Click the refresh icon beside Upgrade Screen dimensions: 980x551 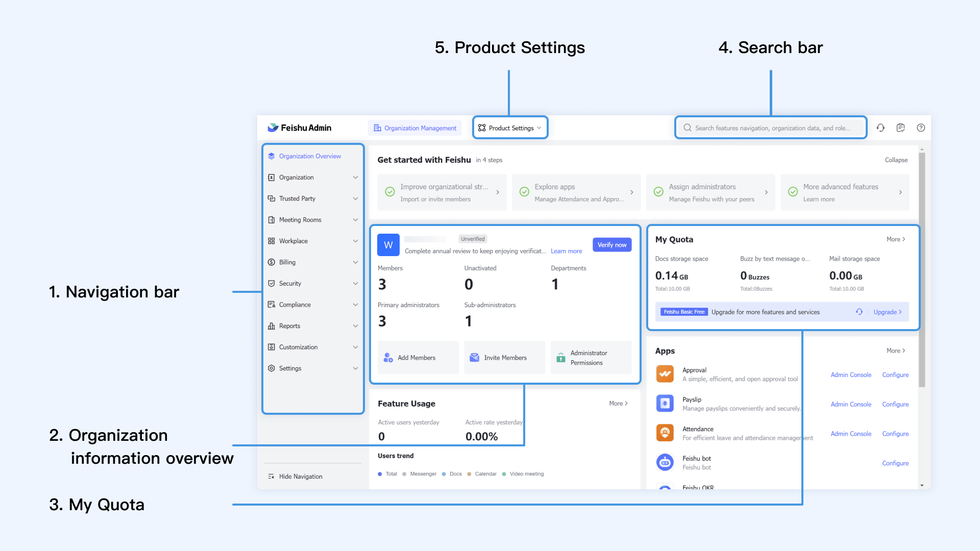860,312
